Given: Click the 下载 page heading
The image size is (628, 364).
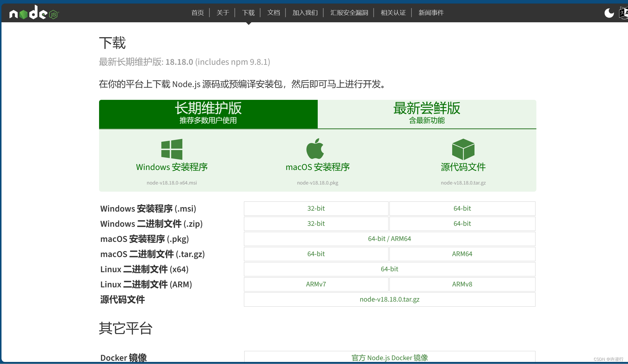Looking at the screenshot, I should [x=112, y=43].
